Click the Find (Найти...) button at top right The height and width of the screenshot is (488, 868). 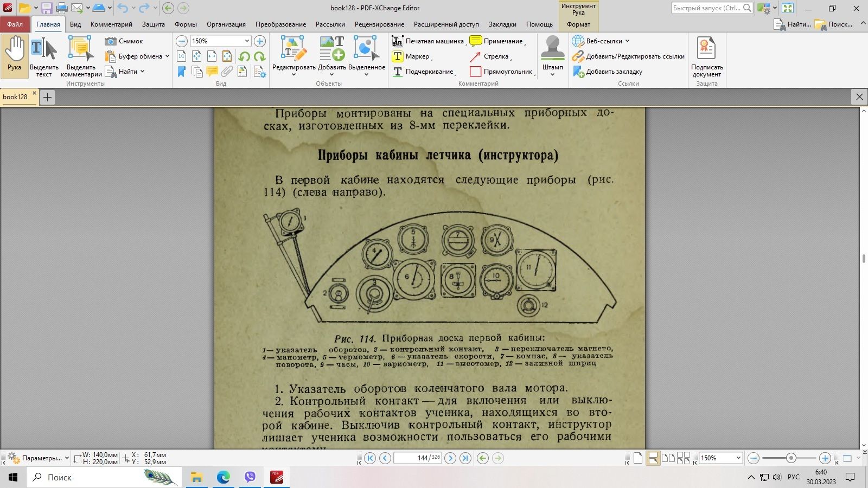(793, 24)
